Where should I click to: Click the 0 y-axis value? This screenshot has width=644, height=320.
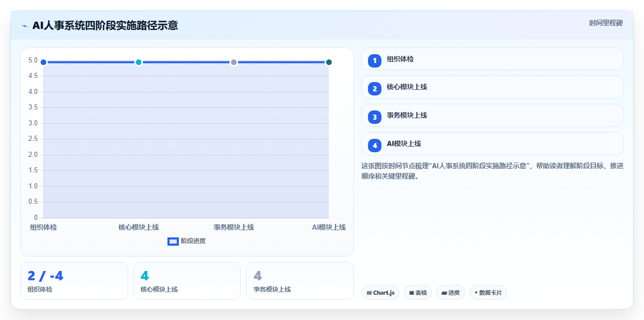coord(36,217)
